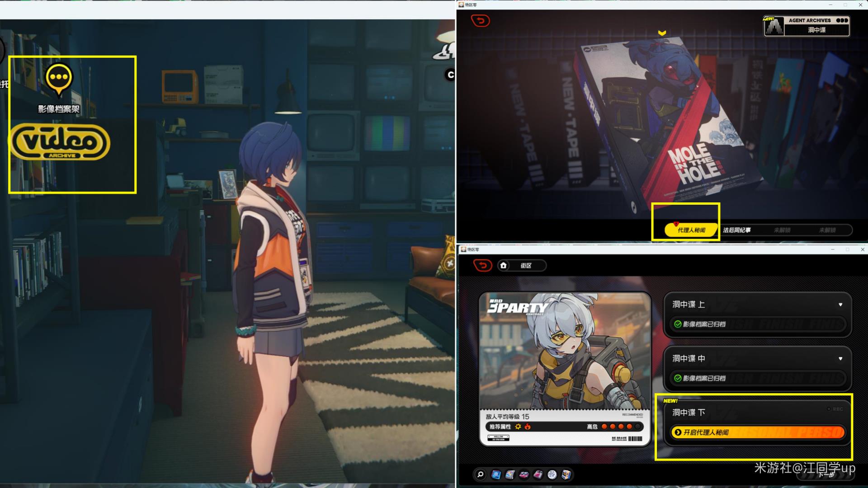Select the 未解锁 tab right after 法厄同纪事
This screenshot has width=868, height=488.
coord(782,230)
